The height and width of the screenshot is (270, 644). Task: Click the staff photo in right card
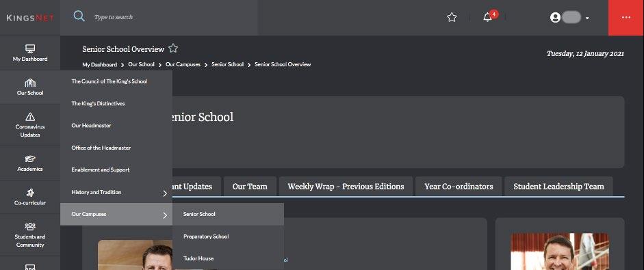[560, 252]
